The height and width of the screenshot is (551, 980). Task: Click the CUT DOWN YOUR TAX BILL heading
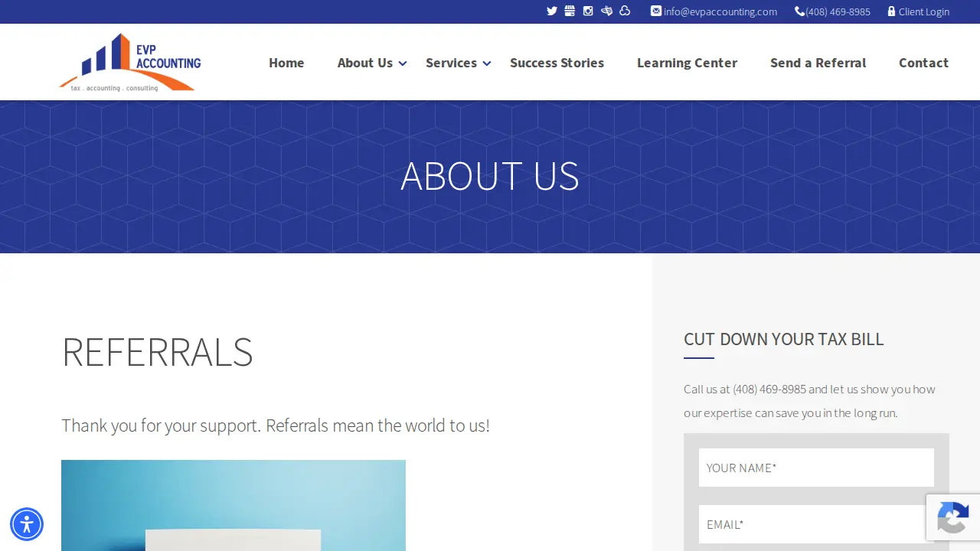[784, 339]
